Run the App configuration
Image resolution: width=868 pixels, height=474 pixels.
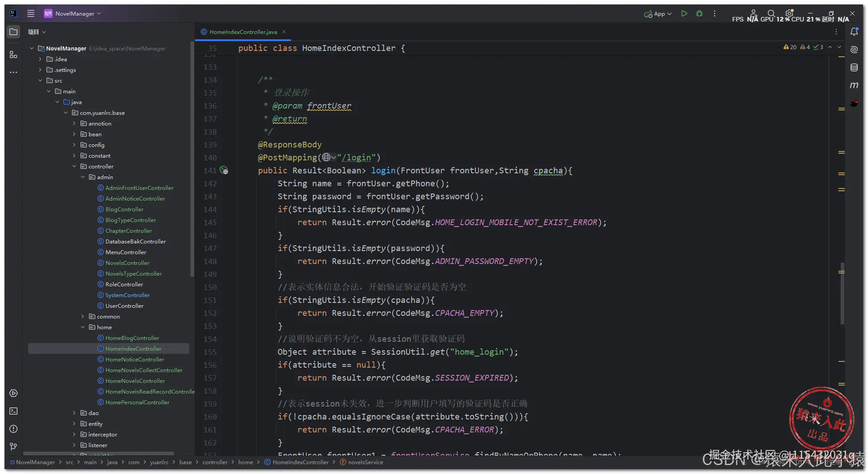684,13
